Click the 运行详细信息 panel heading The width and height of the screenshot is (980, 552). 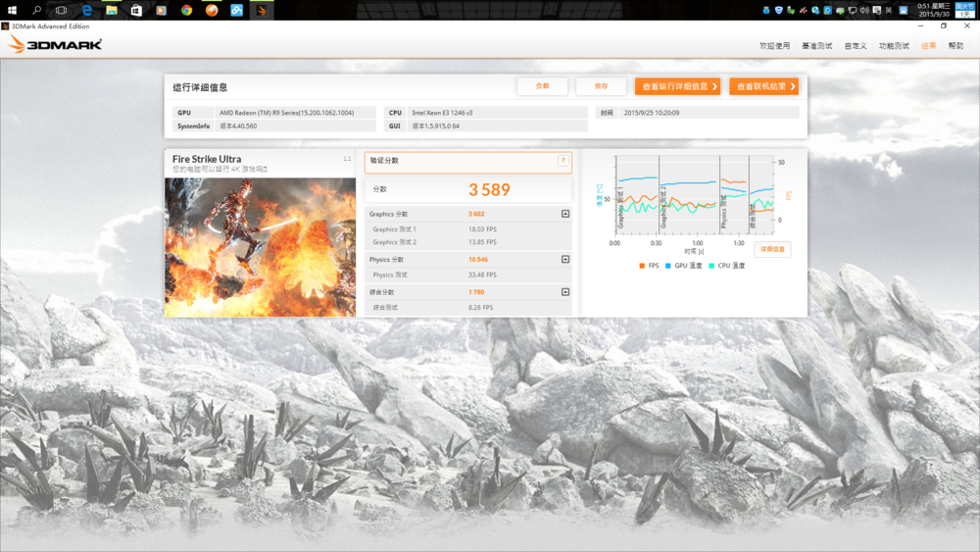[x=200, y=87]
